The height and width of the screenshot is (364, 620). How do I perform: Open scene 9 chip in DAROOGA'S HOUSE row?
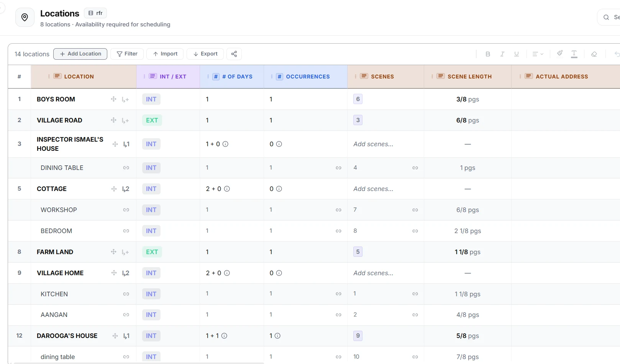[358, 336]
